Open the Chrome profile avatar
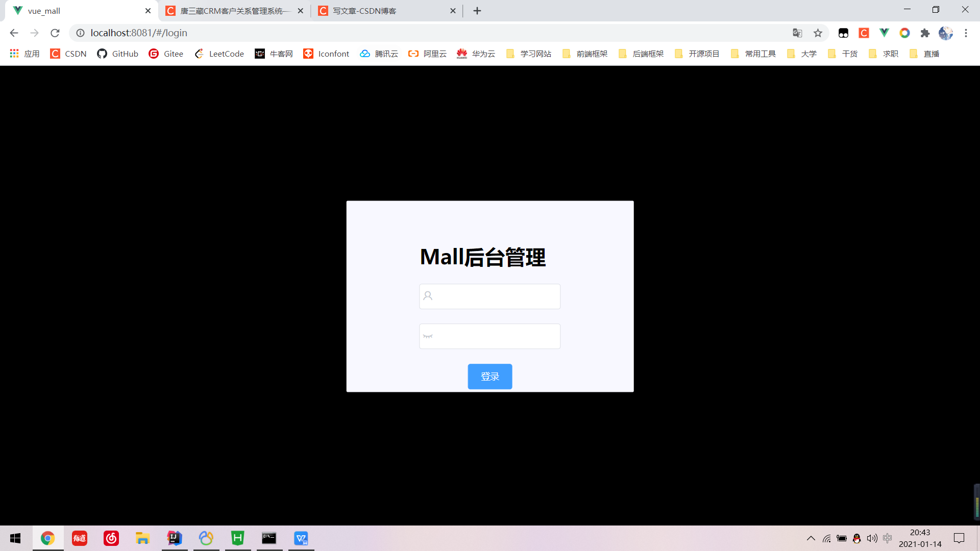980x551 pixels. pos(945,33)
